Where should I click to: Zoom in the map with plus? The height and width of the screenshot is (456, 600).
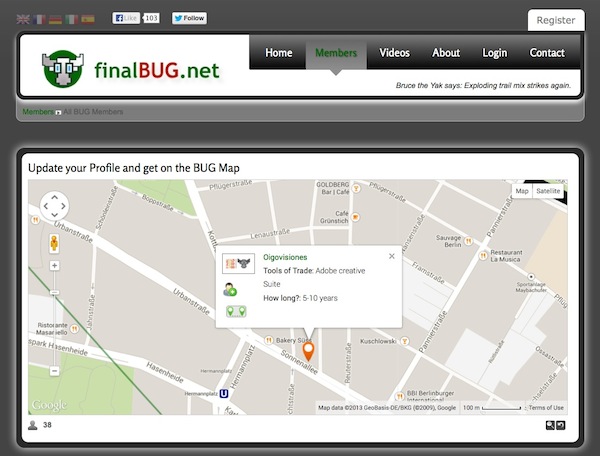[54, 265]
